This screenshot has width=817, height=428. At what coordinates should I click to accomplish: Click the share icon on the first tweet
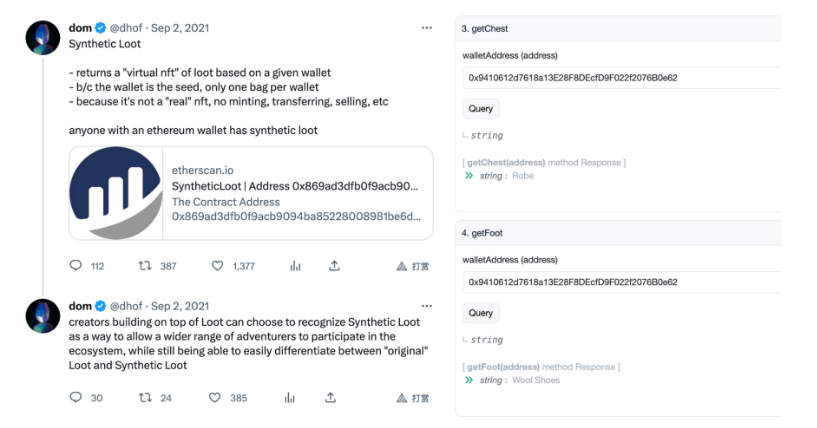334,266
